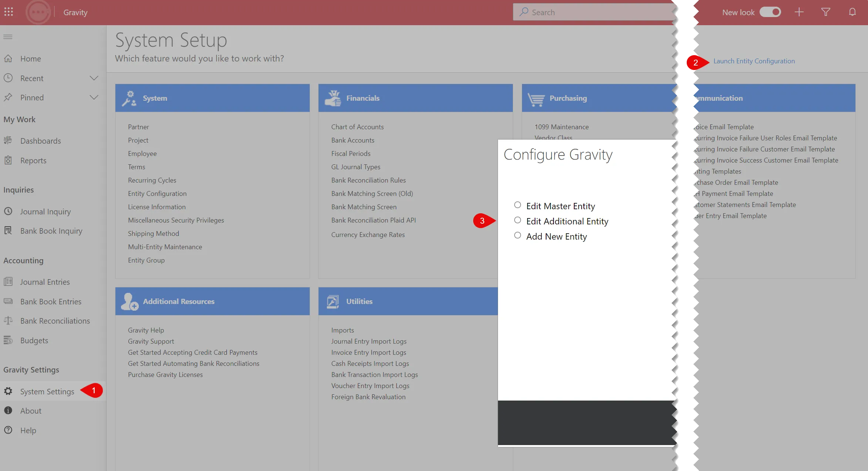Open Gravity Help resource link

(x=146, y=330)
